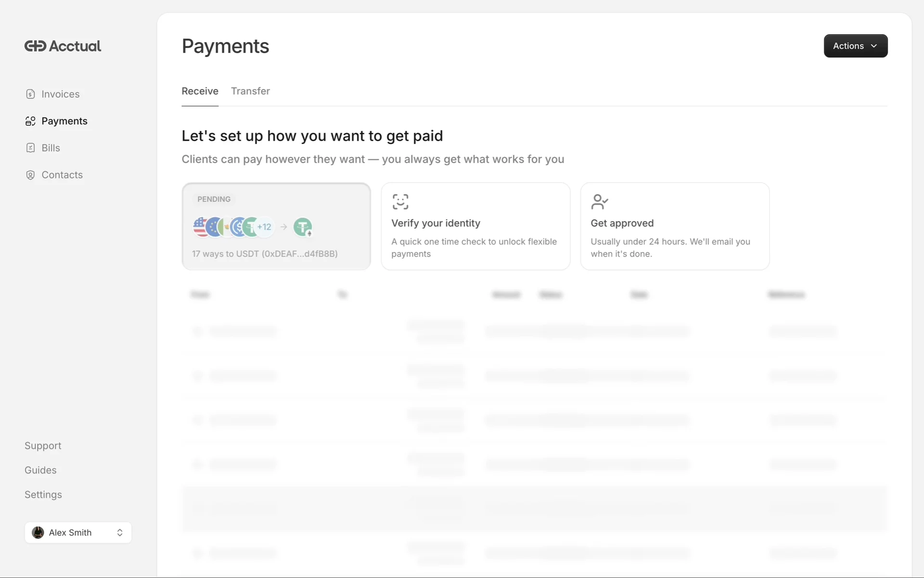924x578 pixels.
Task: Click Alex Smith's avatar picture
Action: click(x=38, y=532)
